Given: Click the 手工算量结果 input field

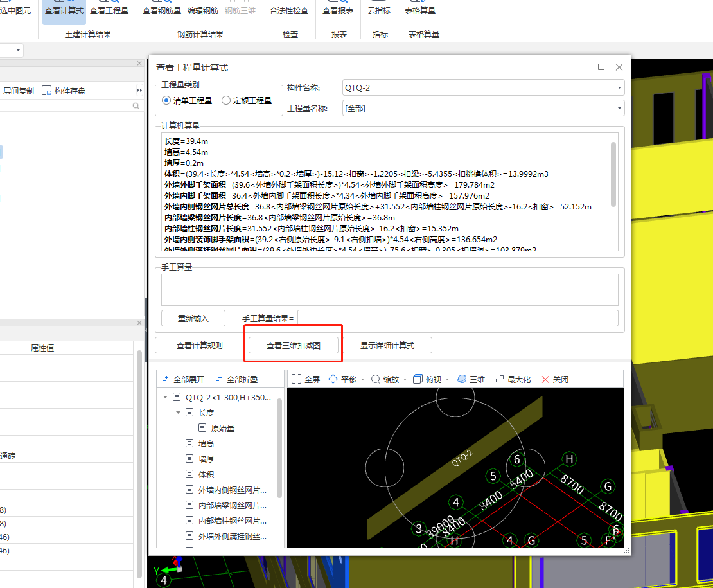Looking at the screenshot, I should [458, 318].
